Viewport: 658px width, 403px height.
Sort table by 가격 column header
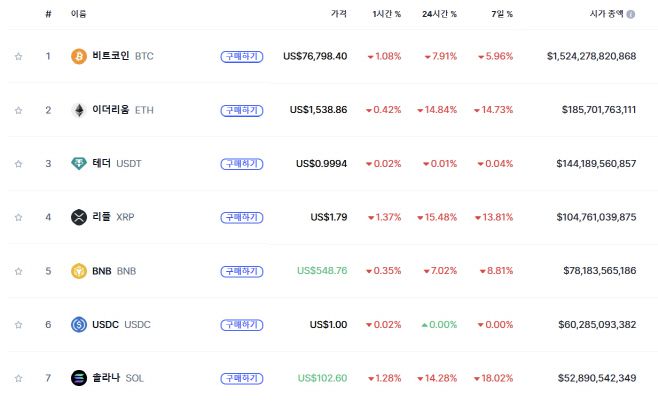339,15
